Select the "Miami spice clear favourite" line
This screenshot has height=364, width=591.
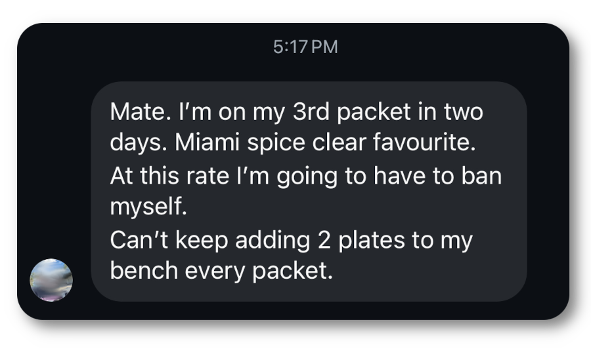(x=293, y=144)
